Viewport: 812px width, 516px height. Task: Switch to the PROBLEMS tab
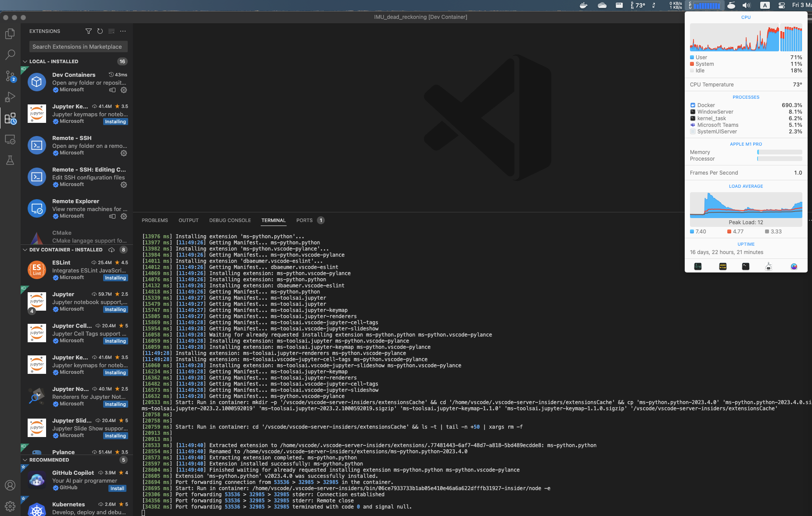(154, 220)
